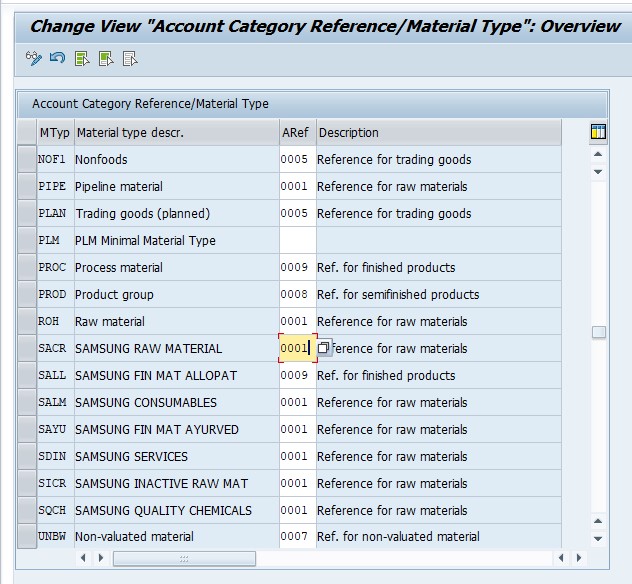This screenshot has width=632, height=584.
Task: Click the ARef field for NOF1 Nonfoods
Action: (x=297, y=159)
